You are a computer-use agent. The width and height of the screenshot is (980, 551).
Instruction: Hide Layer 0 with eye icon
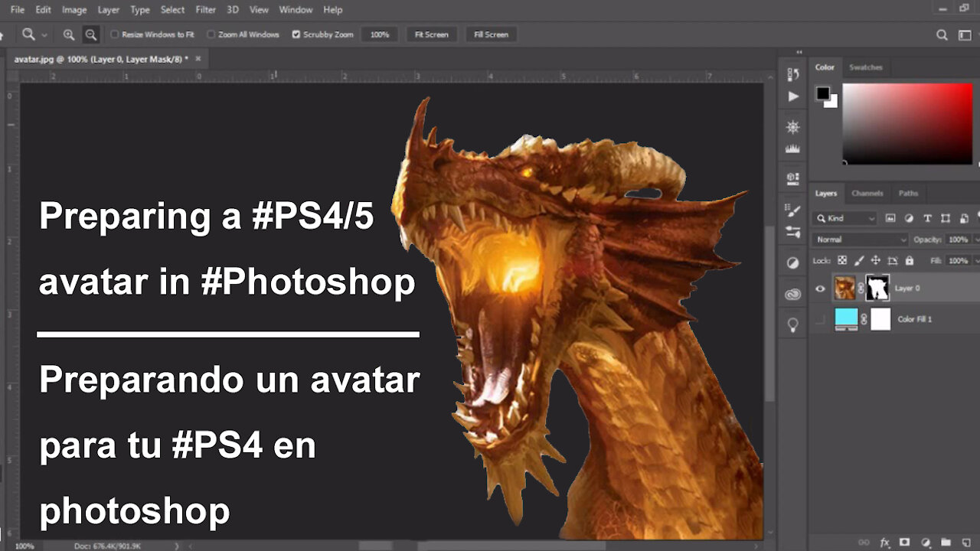point(820,289)
